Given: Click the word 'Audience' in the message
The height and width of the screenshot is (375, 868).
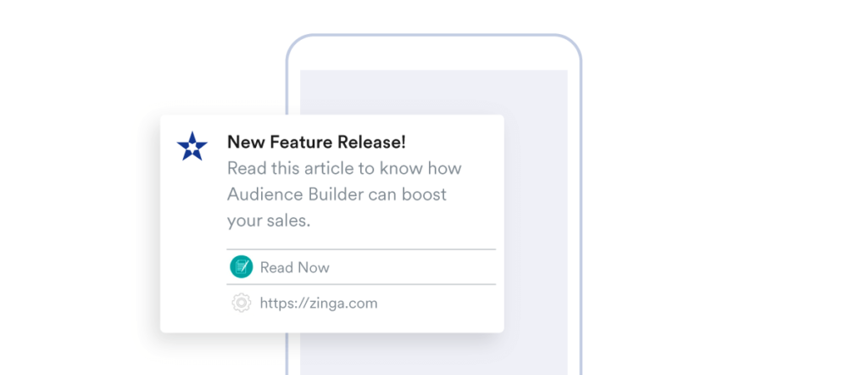Looking at the screenshot, I should [259, 195].
